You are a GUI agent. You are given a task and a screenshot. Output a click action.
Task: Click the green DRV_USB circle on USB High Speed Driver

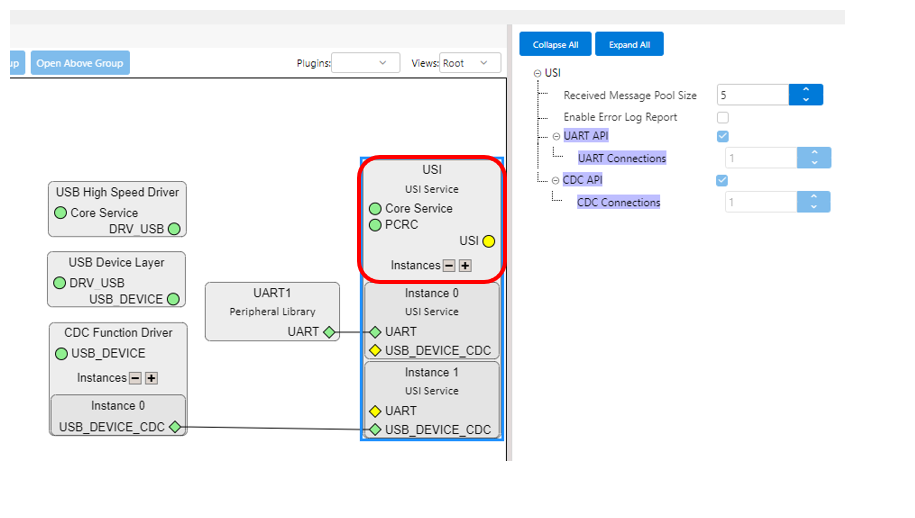click(174, 229)
